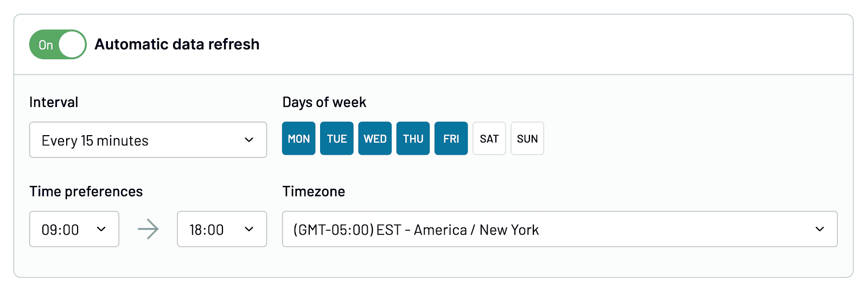
Task: Deselect MON in days of week
Action: tap(298, 139)
